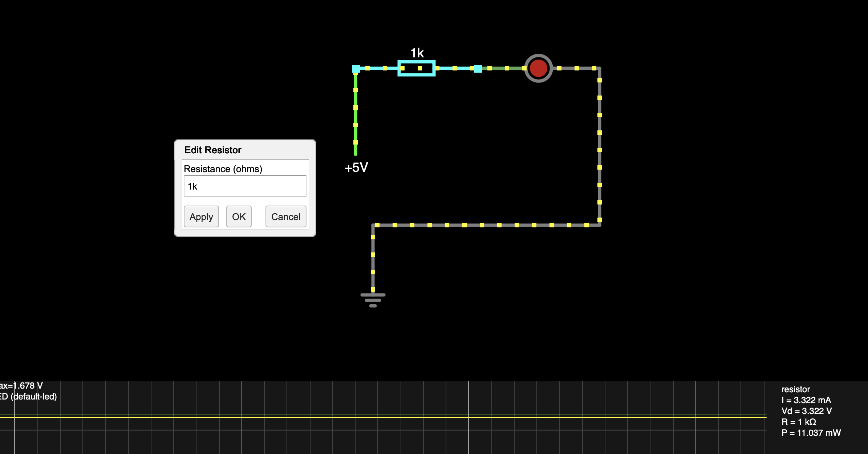Image resolution: width=868 pixels, height=454 pixels.
Task: Dismiss the dialog with Cancel
Action: pos(285,216)
